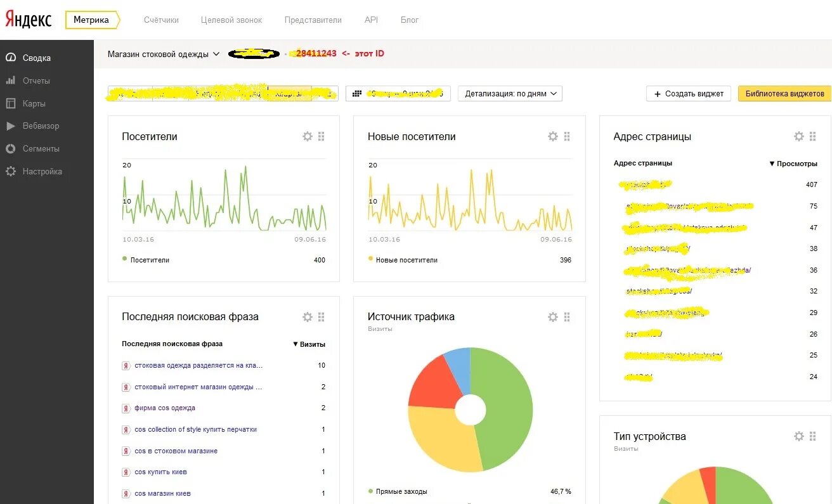Select the time period selector bar
Viewport: 832px width, 504px height.
pyautogui.click(x=223, y=93)
